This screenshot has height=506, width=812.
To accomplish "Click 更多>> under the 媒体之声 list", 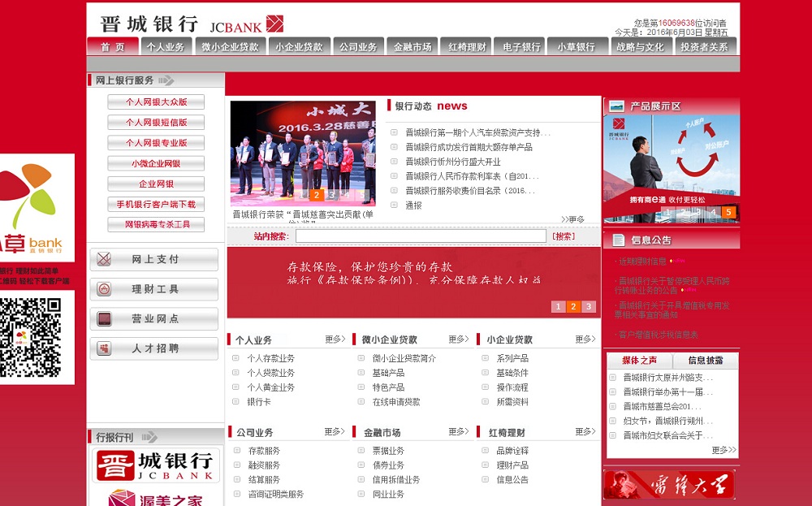I will (724, 450).
